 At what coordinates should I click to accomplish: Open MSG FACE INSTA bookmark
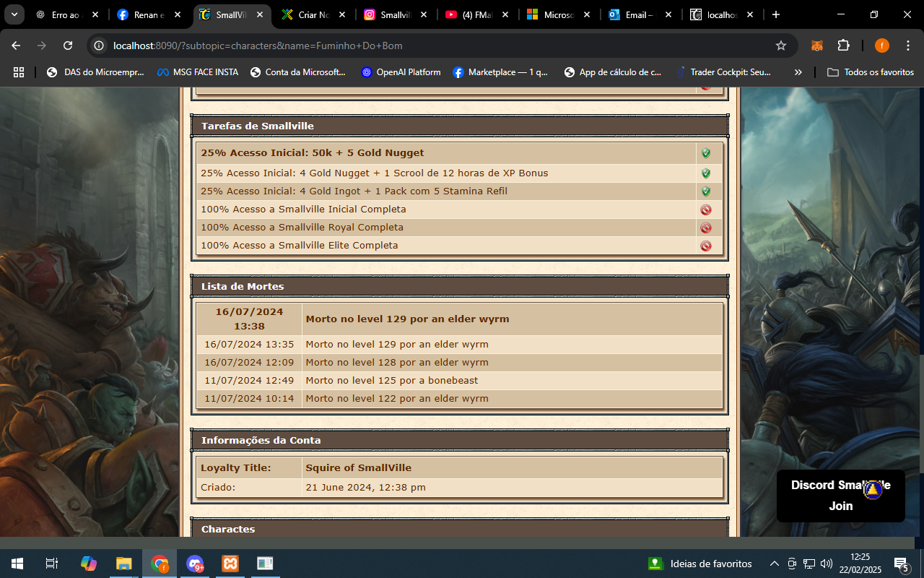[x=197, y=72]
